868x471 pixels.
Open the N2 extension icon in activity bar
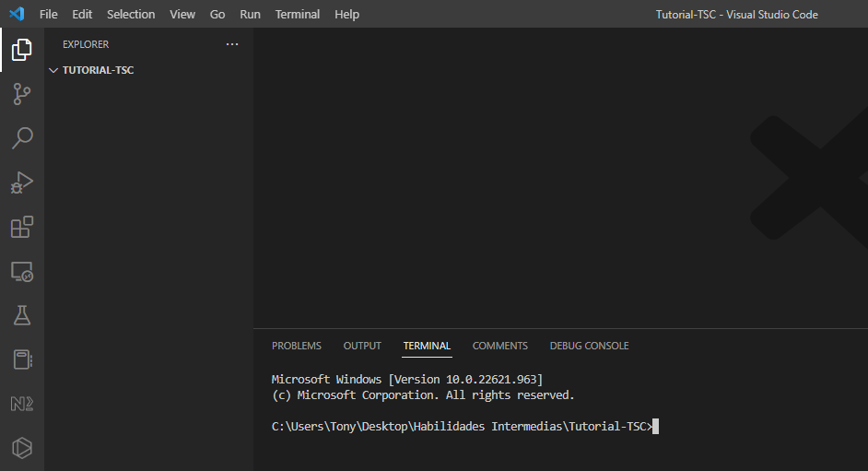point(22,404)
